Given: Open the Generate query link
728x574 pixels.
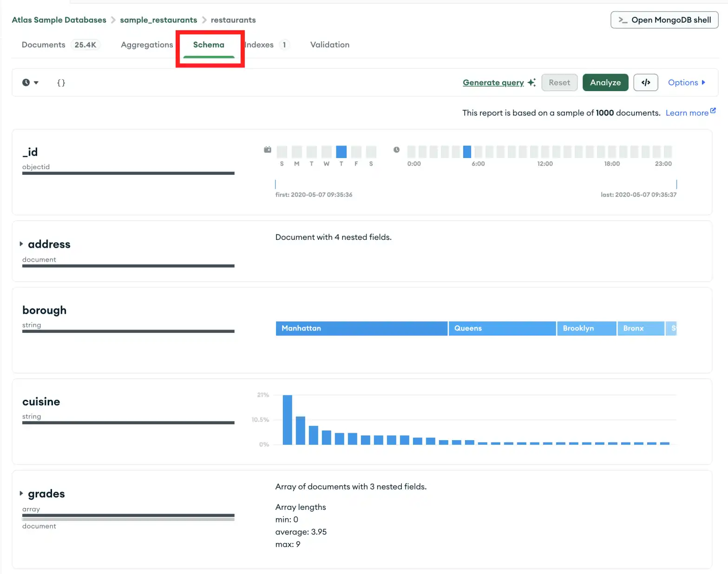Looking at the screenshot, I should (493, 83).
